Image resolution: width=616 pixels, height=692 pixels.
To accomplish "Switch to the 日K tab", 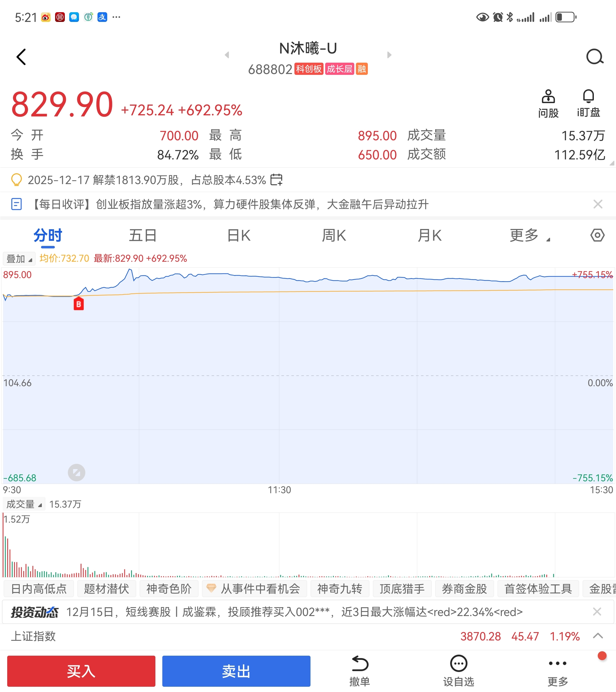I will point(238,235).
